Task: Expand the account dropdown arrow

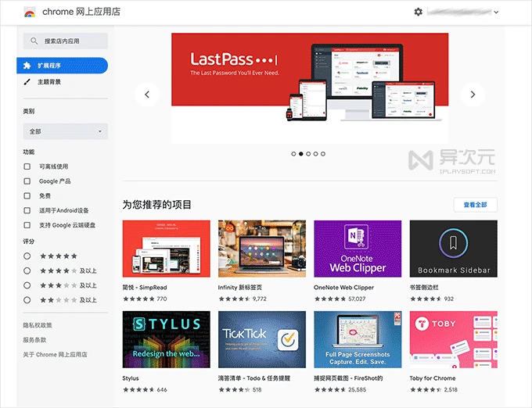Action: pyautogui.click(x=496, y=13)
